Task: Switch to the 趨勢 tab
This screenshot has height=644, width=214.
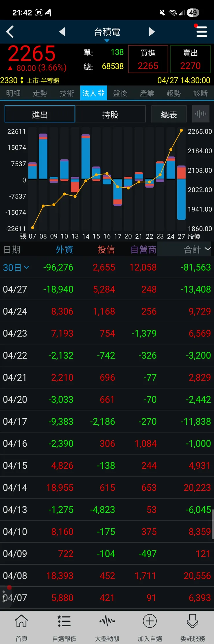Action: tap(174, 93)
